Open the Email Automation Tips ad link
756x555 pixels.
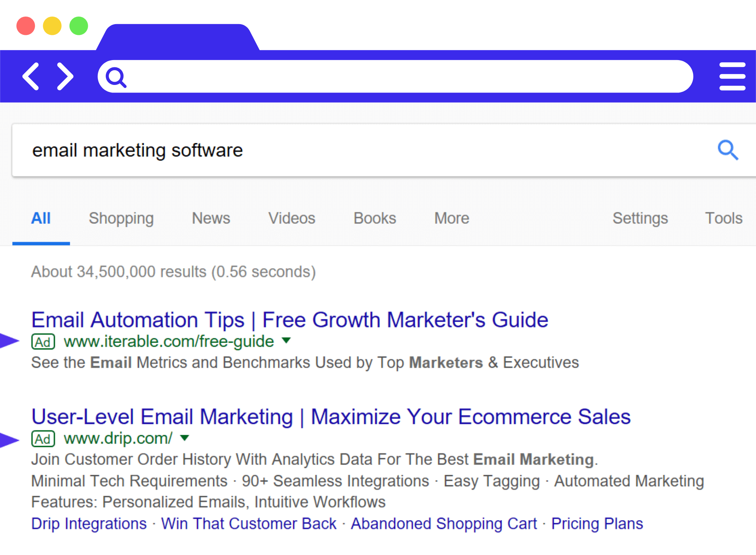point(290,320)
